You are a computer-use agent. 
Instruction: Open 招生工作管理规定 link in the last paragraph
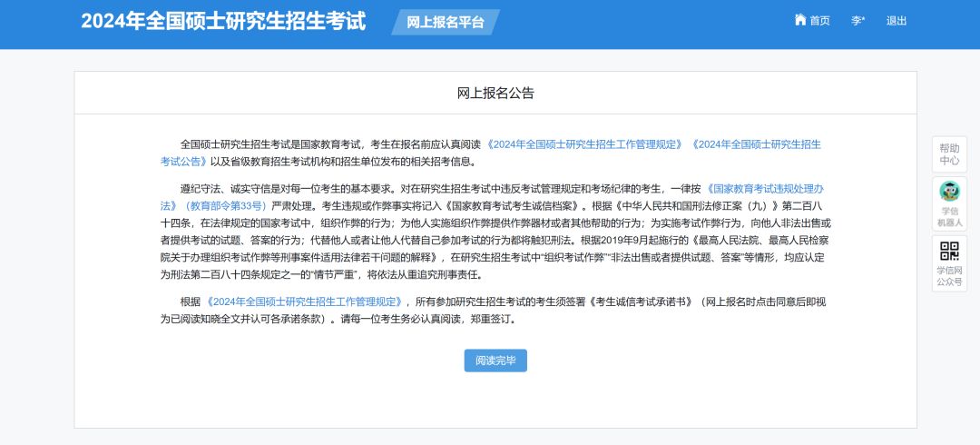[x=304, y=302]
